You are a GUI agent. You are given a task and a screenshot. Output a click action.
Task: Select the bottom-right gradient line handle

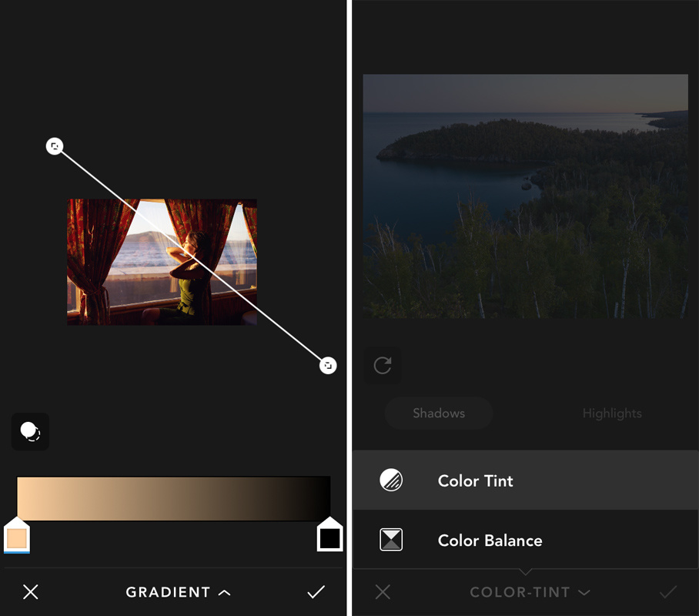coord(328,366)
